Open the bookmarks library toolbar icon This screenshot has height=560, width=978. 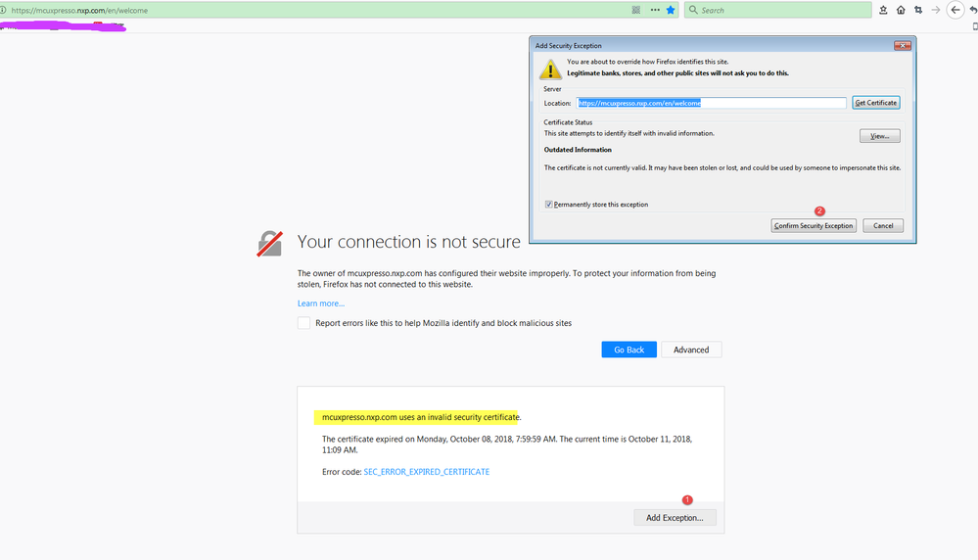tap(883, 10)
